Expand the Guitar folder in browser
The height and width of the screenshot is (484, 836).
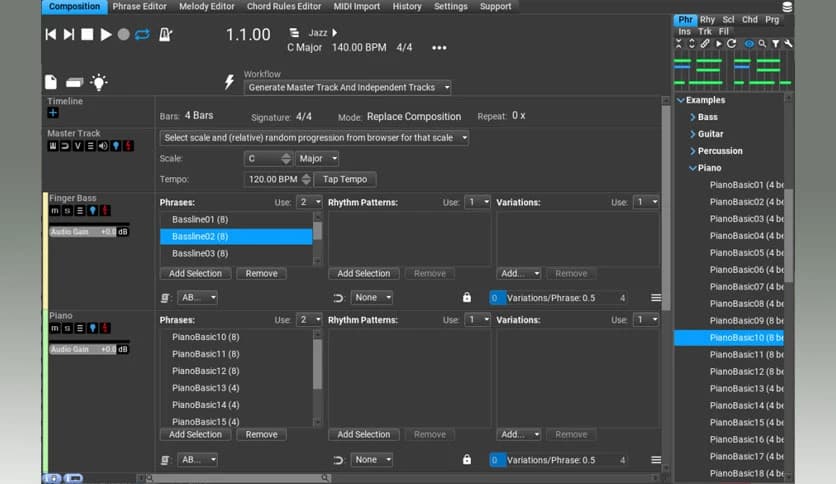pyautogui.click(x=693, y=134)
